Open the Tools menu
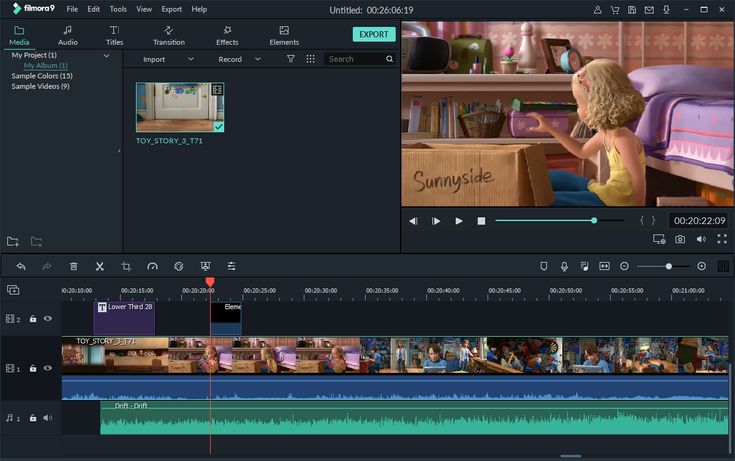 pos(118,9)
